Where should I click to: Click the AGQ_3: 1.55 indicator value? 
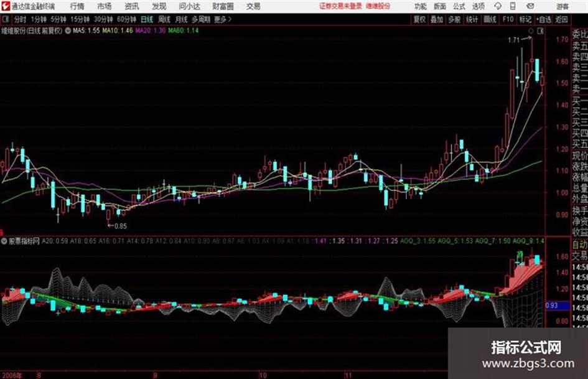click(x=418, y=241)
